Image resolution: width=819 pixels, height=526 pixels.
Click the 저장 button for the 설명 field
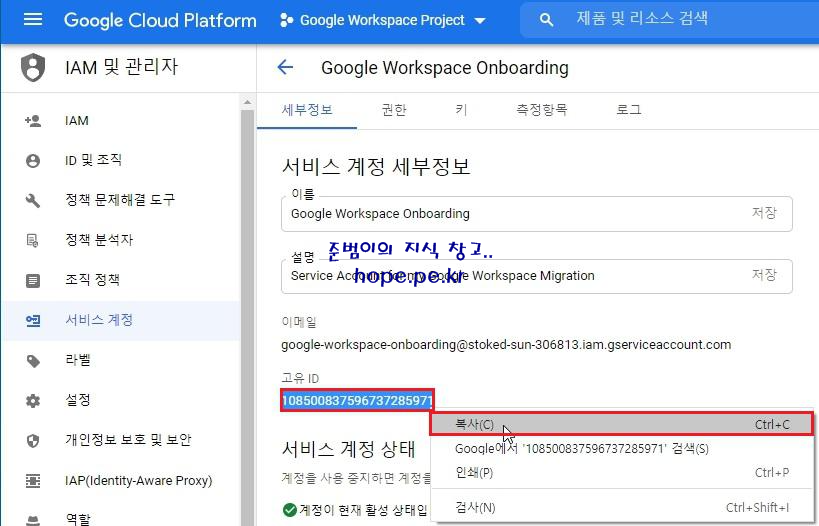[x=764, y=275]
